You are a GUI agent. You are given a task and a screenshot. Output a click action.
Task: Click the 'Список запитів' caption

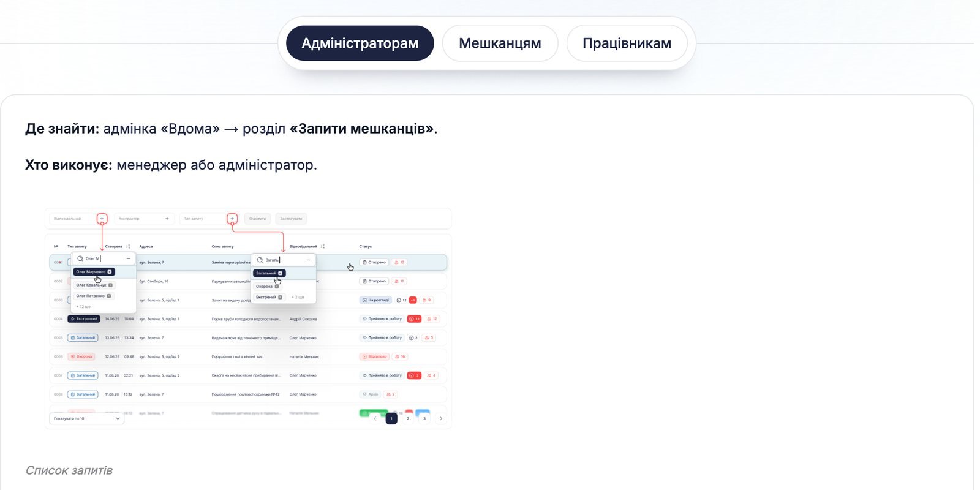69,470
